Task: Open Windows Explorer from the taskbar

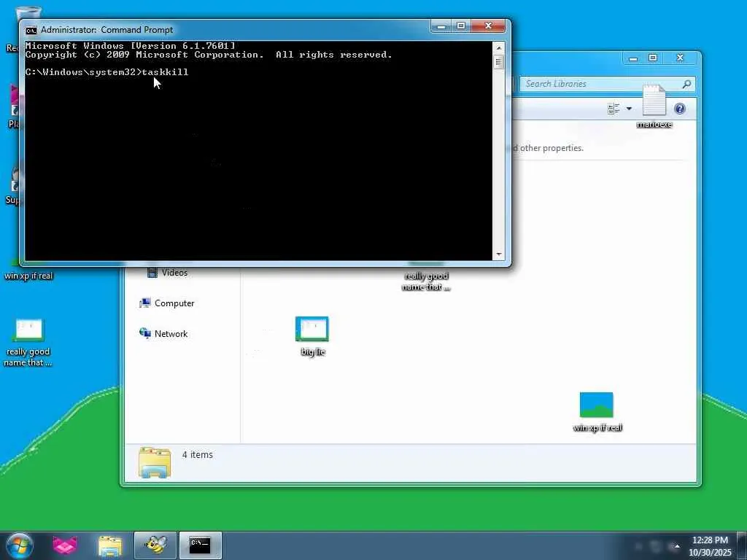Action: point(110,546)
